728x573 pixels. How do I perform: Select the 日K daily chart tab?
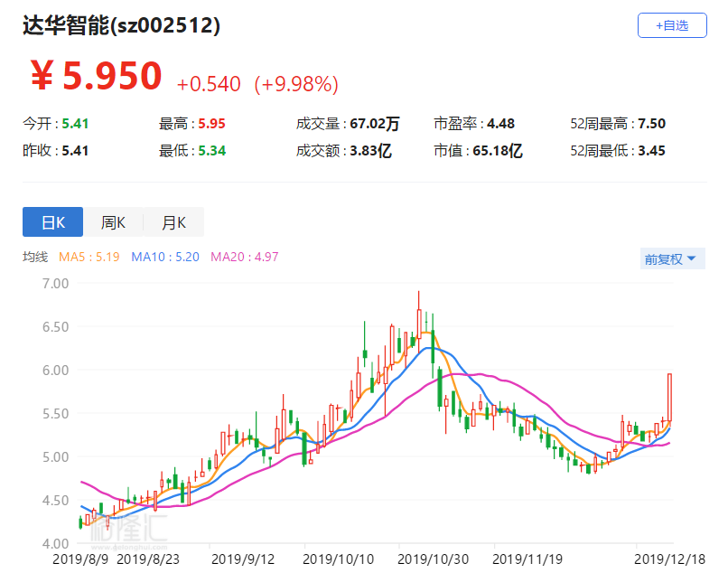click(x=53, y=222)
